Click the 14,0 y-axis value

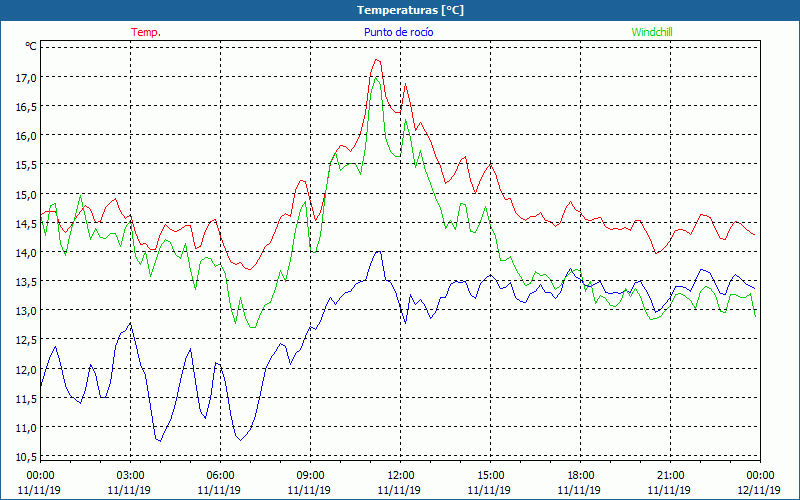tap(27, 253)
